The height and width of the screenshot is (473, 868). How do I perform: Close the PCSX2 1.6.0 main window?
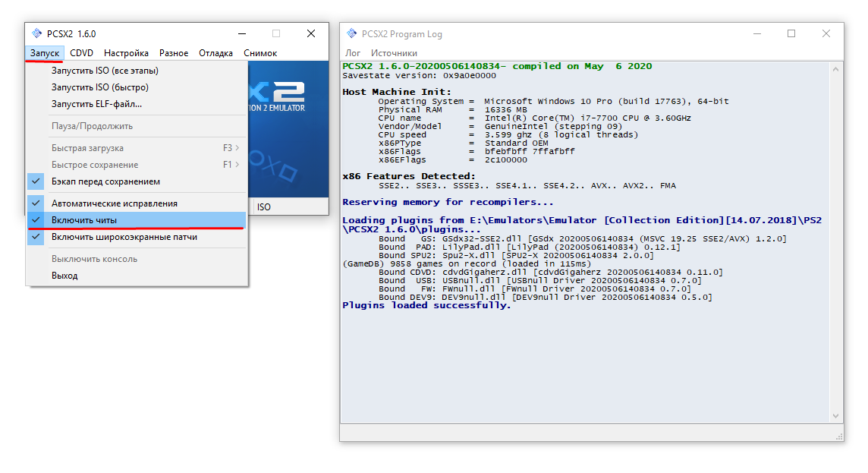(311, 33)
